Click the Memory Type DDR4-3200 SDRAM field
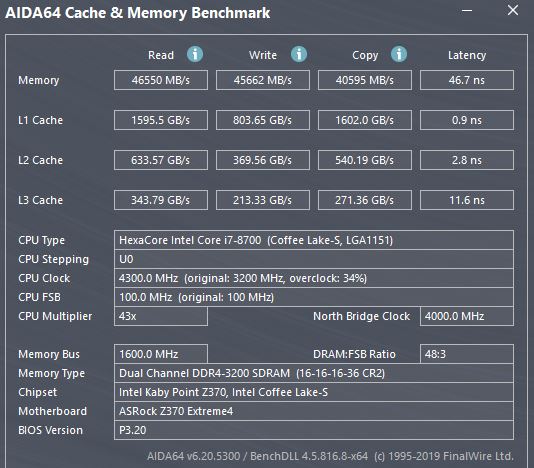 [x=314, y=373]
